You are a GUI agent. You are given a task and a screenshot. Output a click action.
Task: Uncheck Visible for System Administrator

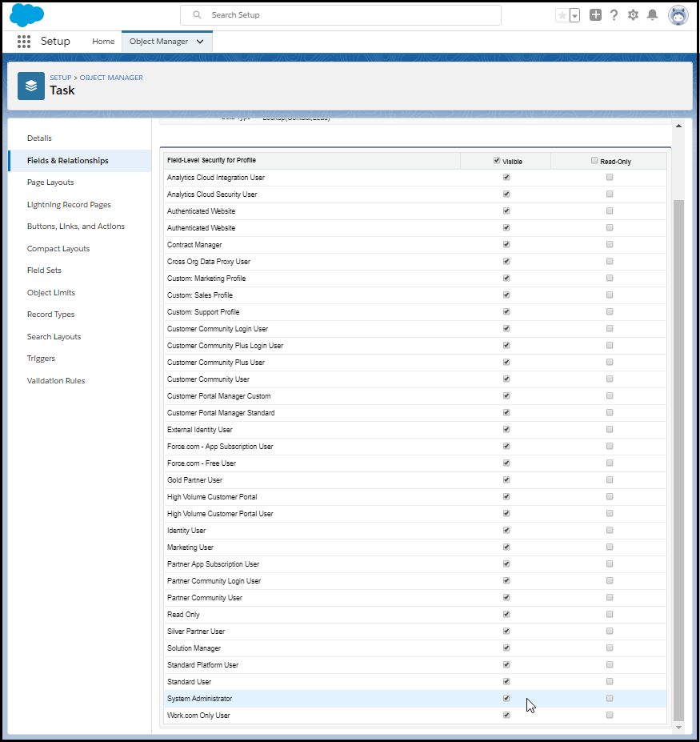[506, 699]
